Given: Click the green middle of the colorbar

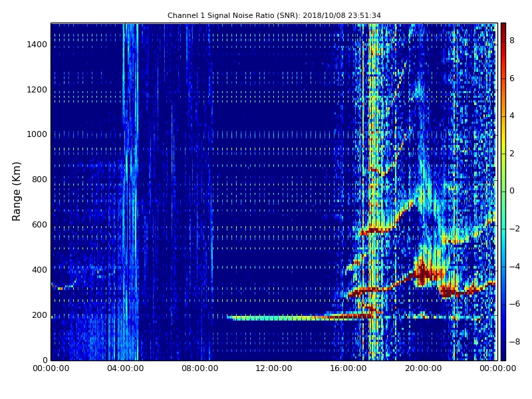Looking at the screenshot, I should 503,192.
